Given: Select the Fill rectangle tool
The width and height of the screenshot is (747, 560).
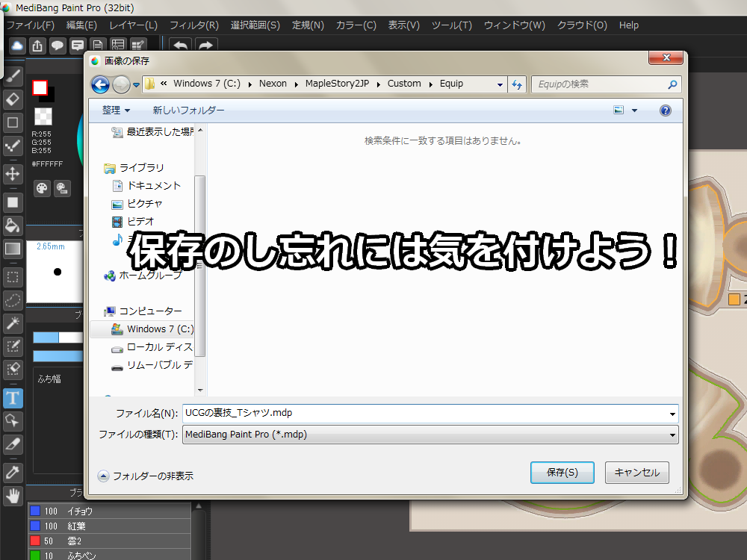Looking at the screenshot, I should (13, 202).
